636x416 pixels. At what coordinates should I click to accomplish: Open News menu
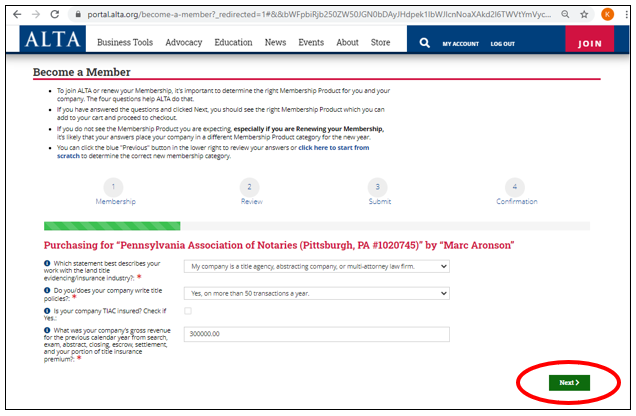(x=275, y=43)
